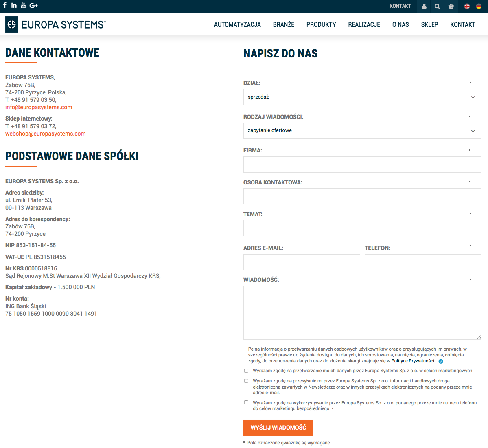Click webshop phone +48 91 579 03 72

click(x=31, y=126)
